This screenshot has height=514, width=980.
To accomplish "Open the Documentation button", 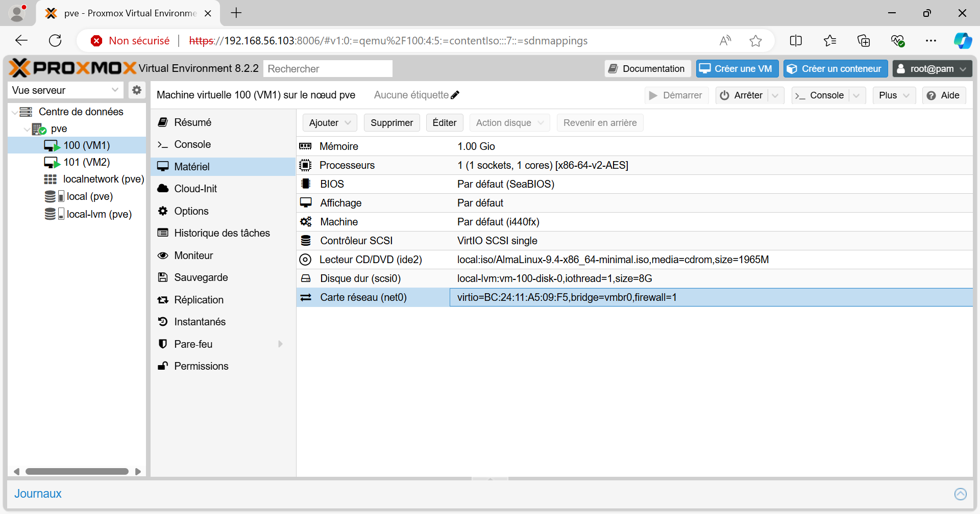I will (648, 69).
